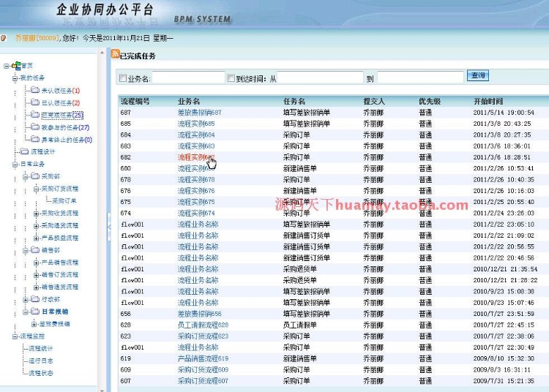Click the folder icon of 日常报销
The image size is (549, 392).
(x=35, y=312)
